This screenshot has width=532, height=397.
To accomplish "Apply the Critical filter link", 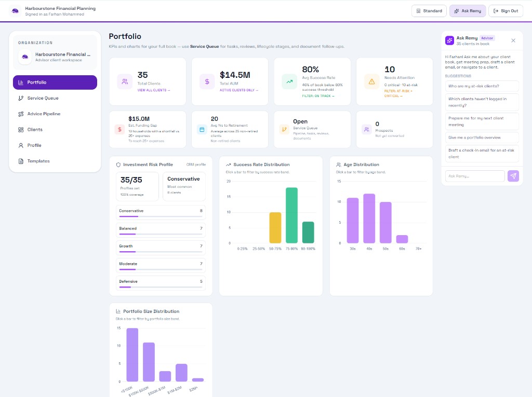I will point(393,96).
